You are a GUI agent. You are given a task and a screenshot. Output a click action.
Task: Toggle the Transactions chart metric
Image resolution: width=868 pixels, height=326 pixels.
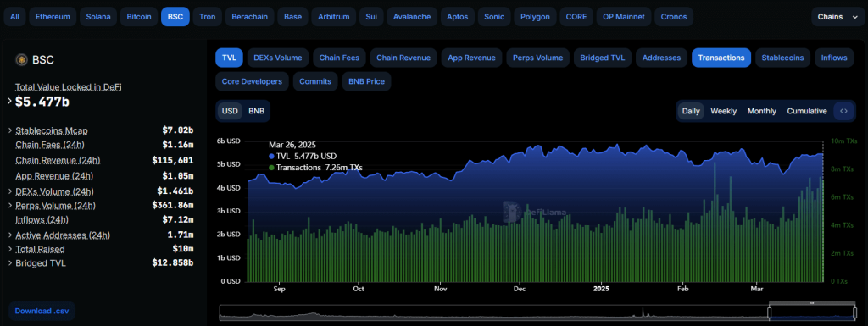click(x=721, y=58)
